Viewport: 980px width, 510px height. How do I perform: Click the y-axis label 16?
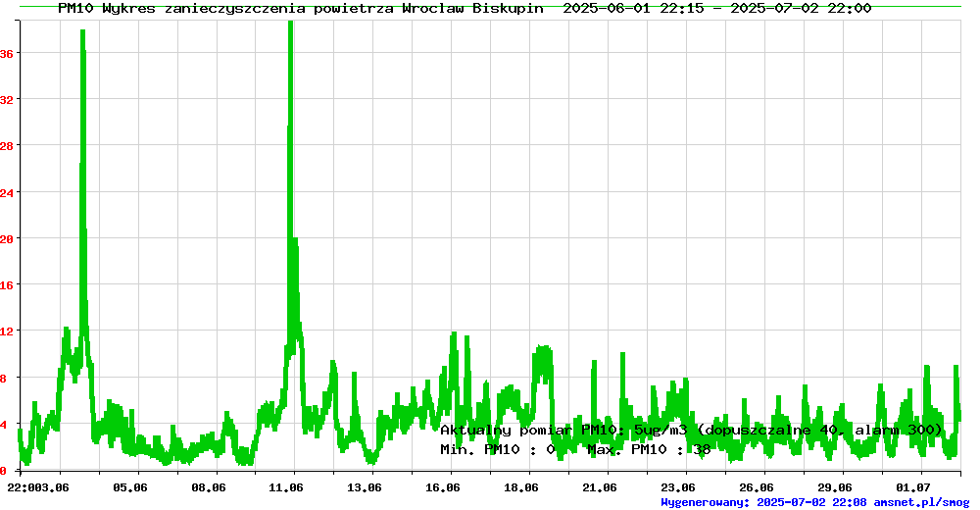(7, 284)
